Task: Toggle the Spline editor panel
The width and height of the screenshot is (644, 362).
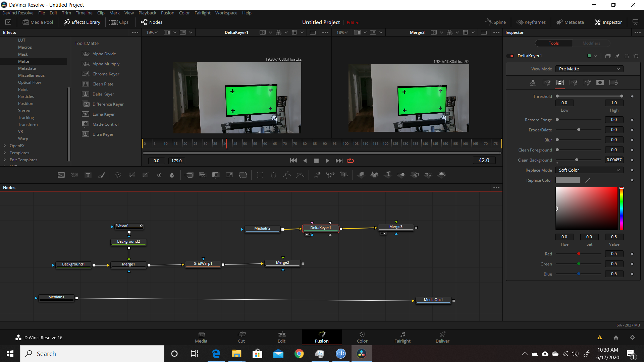Action: [495, 22]
